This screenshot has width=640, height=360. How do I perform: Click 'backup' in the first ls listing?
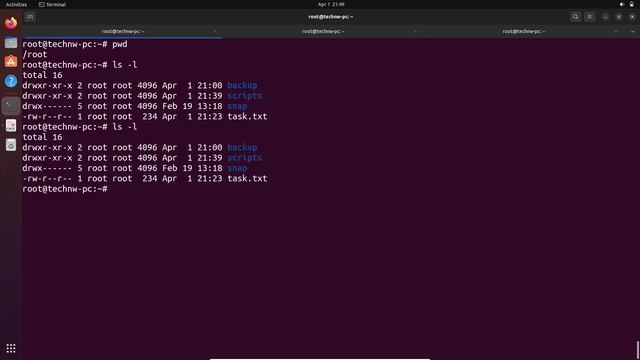pos(242,85)
